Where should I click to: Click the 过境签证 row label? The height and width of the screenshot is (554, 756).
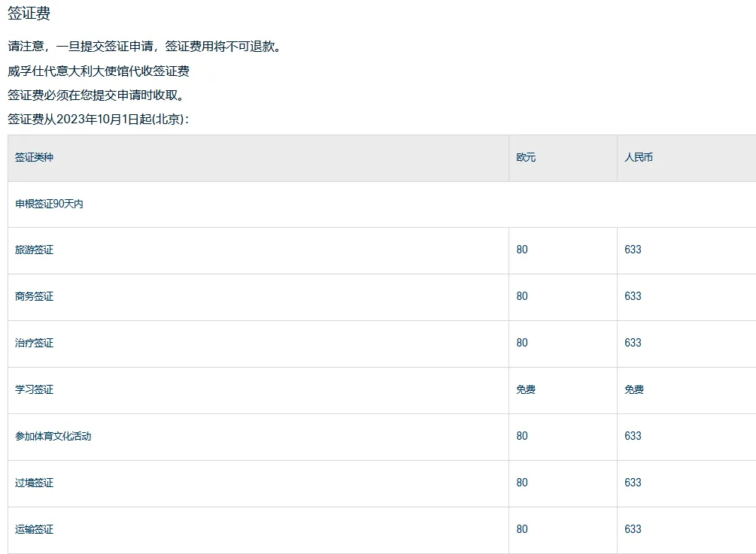click(x=34, y=483)
